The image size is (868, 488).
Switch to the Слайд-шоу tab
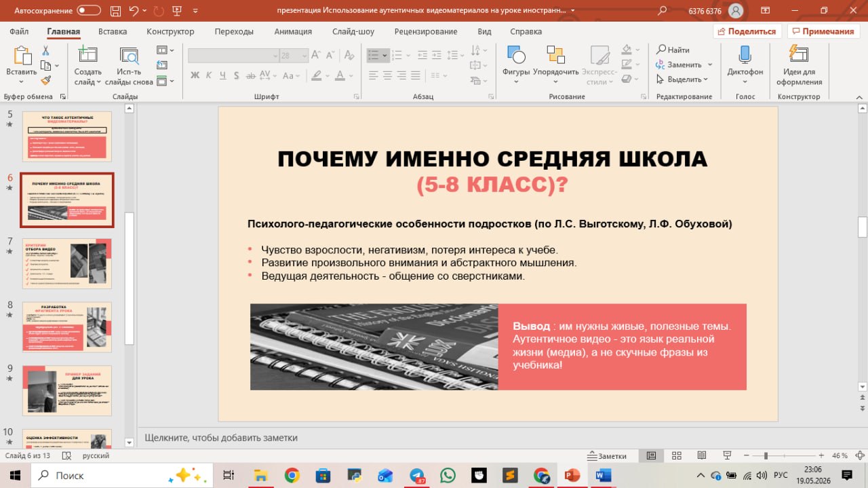(x=353, y=32)
